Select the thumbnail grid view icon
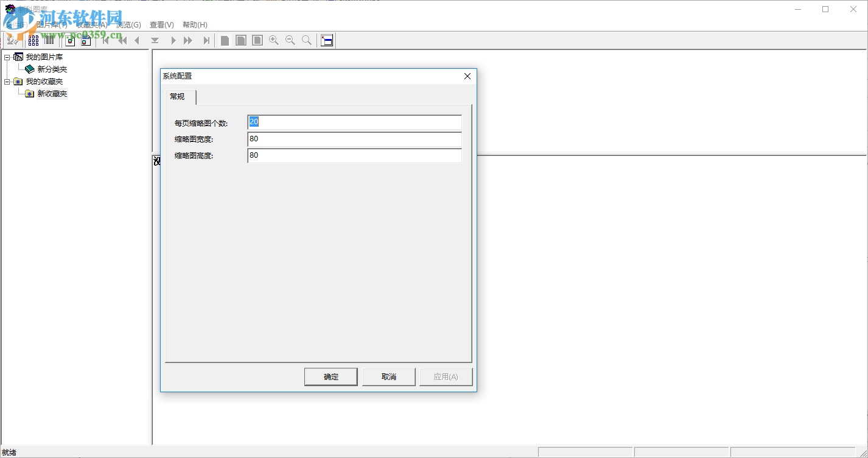 point(33,40)
